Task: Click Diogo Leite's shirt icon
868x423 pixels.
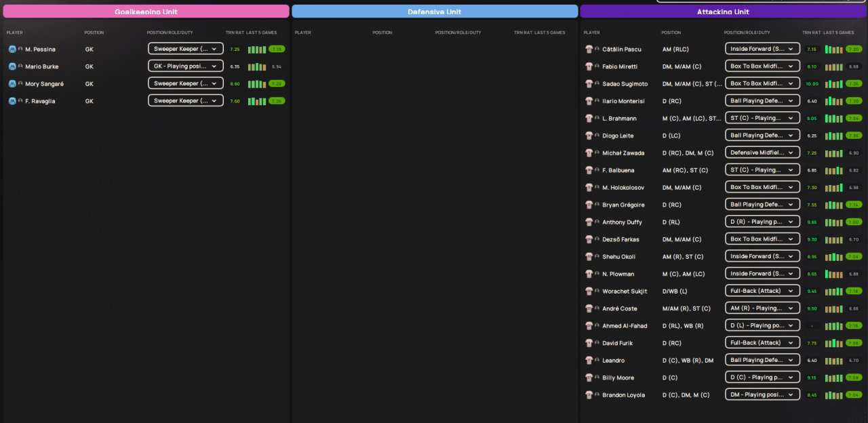Action: [x=589, y=136]
